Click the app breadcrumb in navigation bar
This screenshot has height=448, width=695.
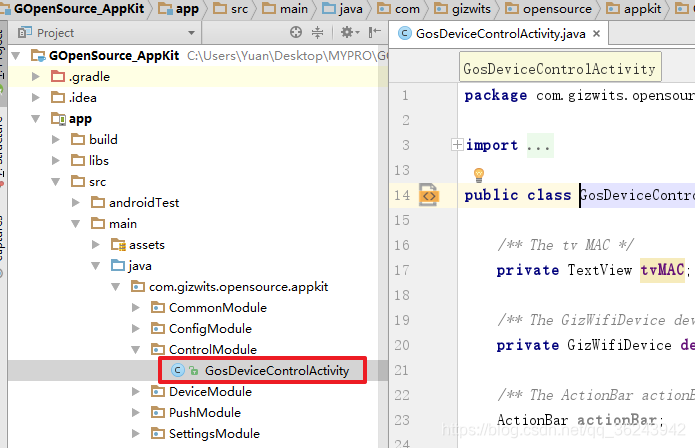pos(179,9)
